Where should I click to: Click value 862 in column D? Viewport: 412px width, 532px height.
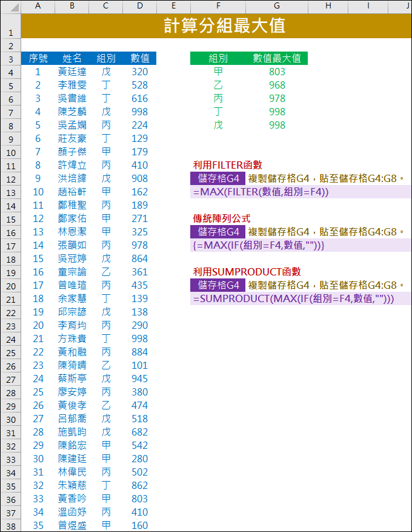tap(139, 485)
